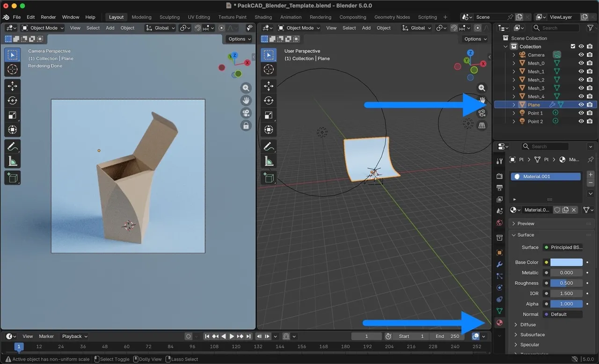Toggle Collection exclude checkbox in outliner
This screenshot has height=364, width=599.
573,46
